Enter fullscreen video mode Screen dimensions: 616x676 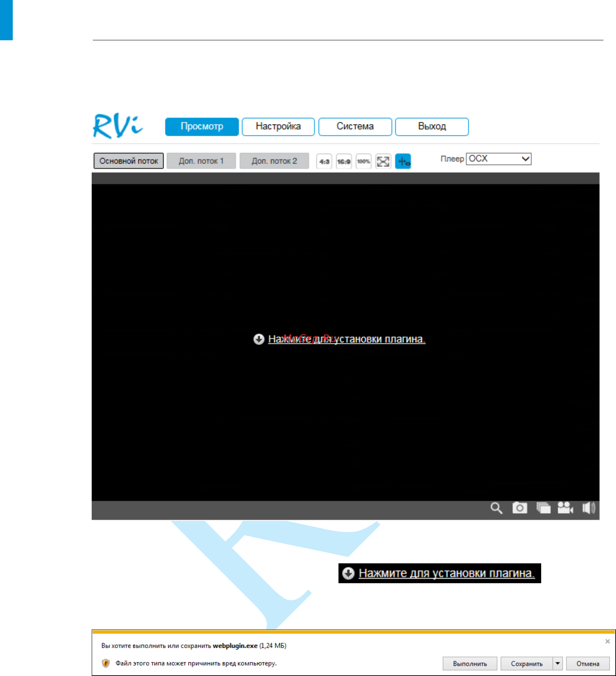point(383,161)
